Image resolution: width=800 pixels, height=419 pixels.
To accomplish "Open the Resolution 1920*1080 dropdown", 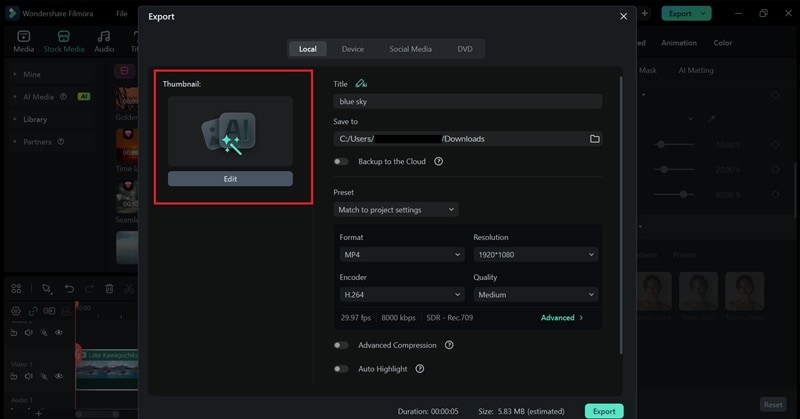I will pyautogui.click(x=536, y=255).
